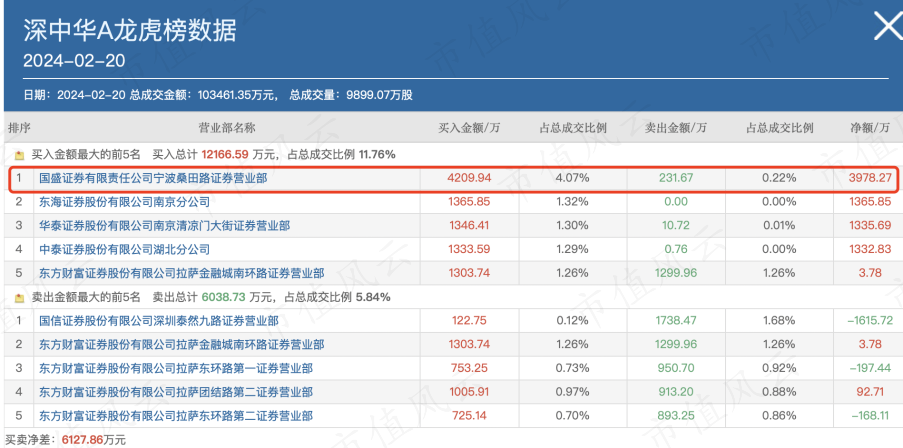Select the sell amount 231.67
903x448 pixels.
click(x=676, y=179)
